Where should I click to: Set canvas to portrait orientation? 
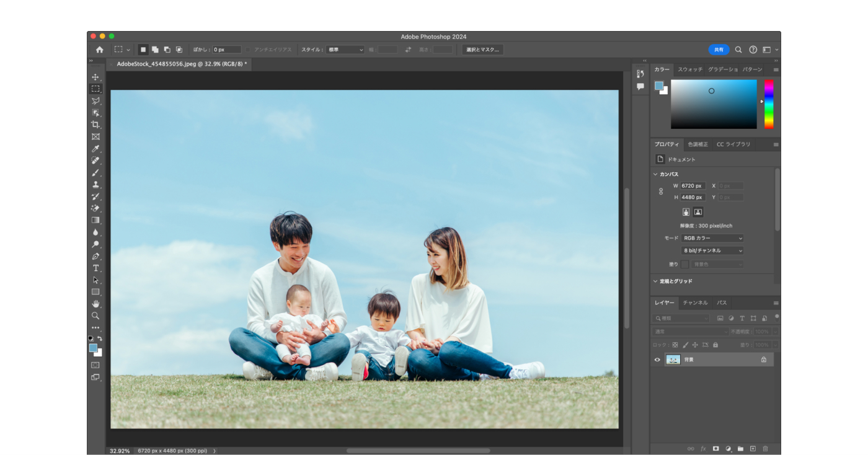(686, 212)
